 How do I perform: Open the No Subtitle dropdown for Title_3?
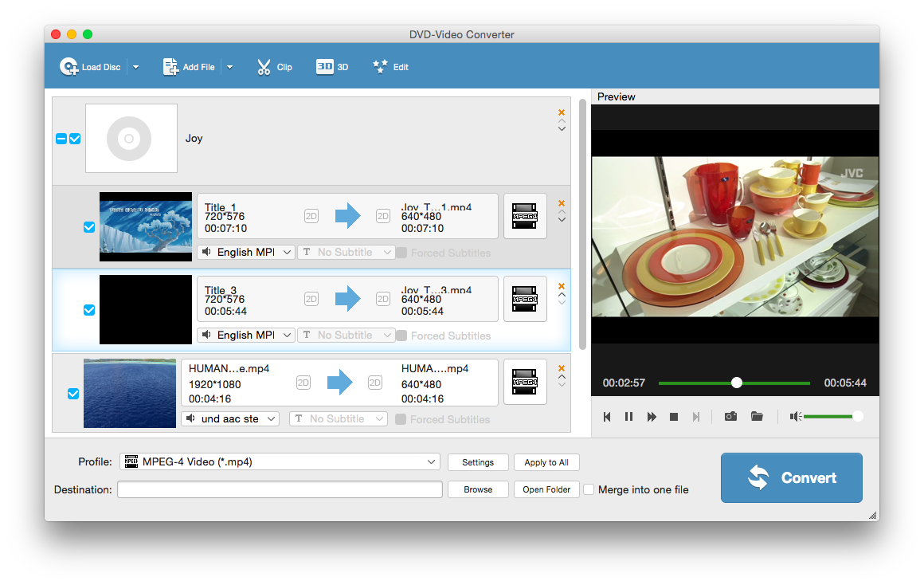tap(346, 335)
